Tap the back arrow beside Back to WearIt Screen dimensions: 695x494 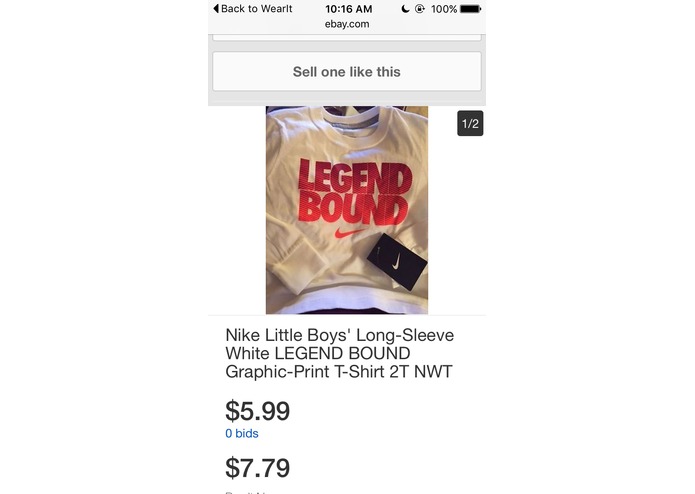click(x=216, y=8)
